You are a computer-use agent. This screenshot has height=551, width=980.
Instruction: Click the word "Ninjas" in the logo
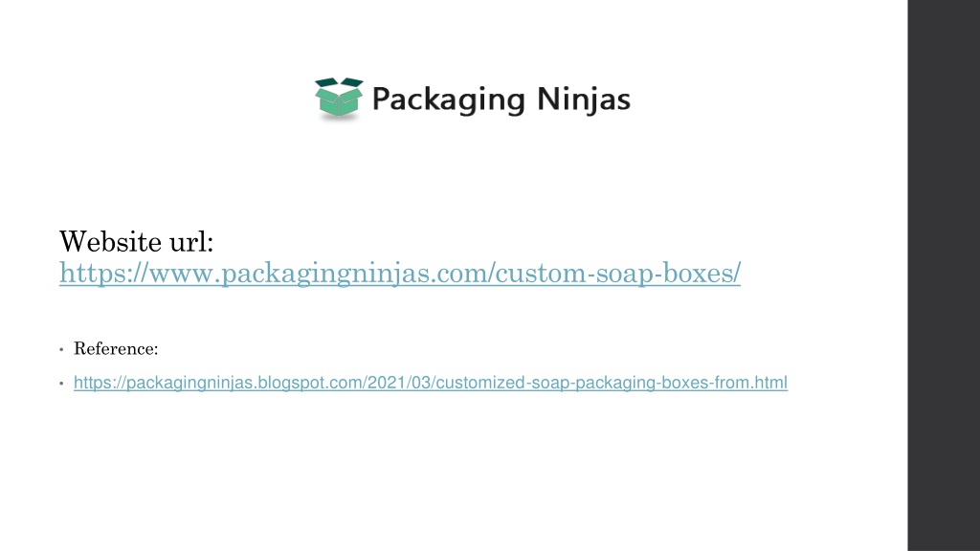(584, 99)
